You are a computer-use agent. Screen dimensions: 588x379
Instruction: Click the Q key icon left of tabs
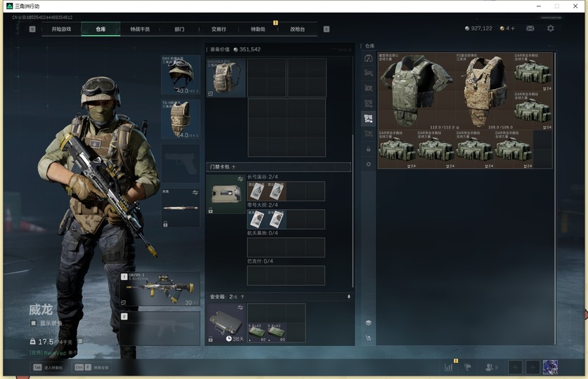coord(32,29)
